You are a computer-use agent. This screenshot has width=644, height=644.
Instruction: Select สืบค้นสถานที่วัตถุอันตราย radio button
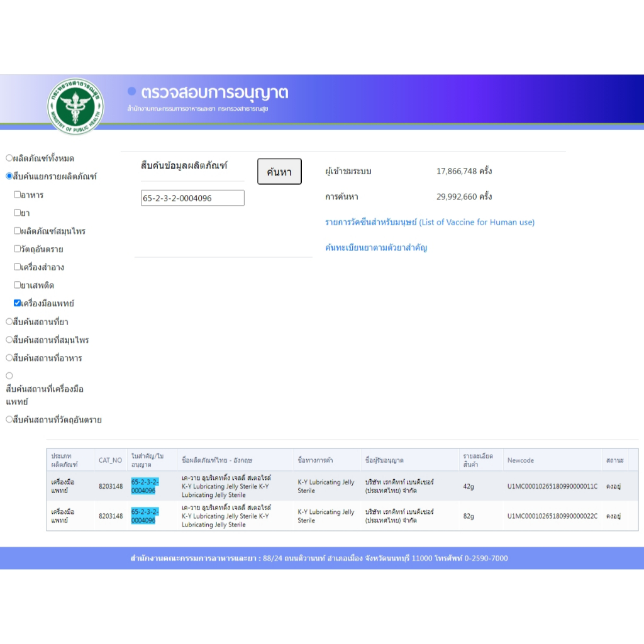pos(9,419)
